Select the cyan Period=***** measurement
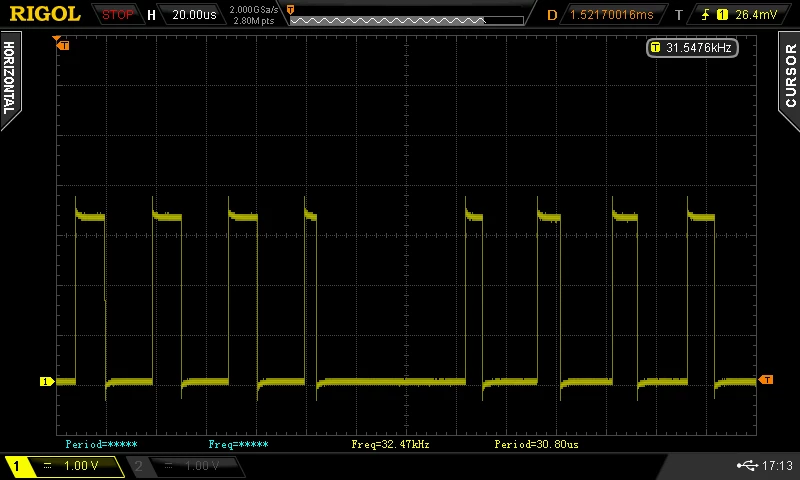The width and height of the screenshot is (800, 480). (102, 444)
